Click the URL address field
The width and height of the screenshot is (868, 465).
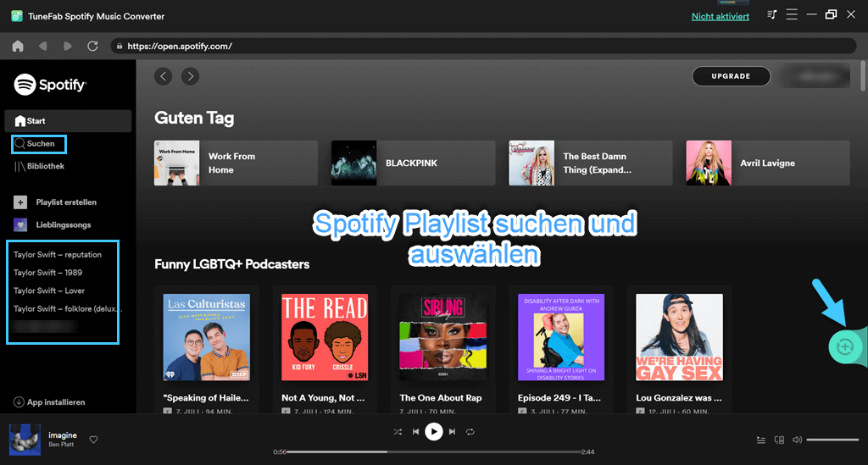pos(483,46)
